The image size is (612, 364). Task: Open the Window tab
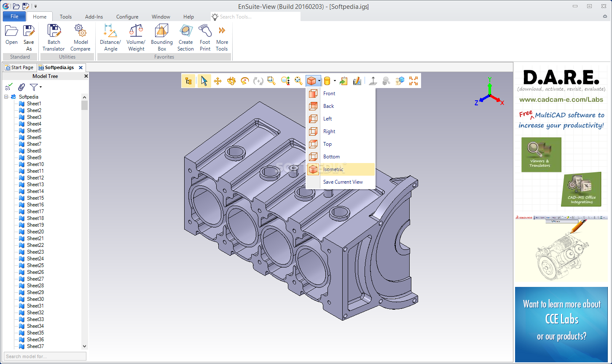[161, 17]
